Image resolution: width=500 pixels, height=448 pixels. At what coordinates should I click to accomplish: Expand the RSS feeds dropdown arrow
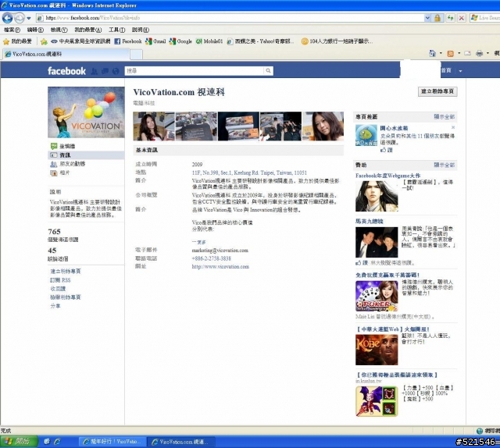click(x=459, y=53)
